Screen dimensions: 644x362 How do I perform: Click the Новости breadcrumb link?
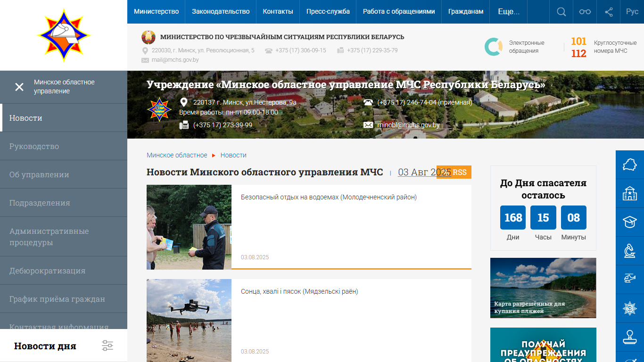tap(233, 155)
